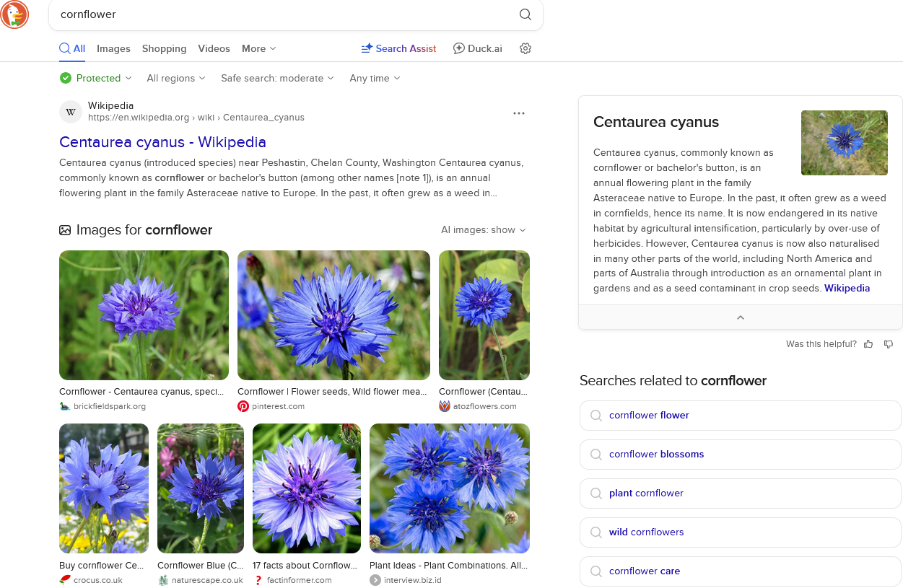Select the All search tab
The height and width of the screenshot is (588, 903).
pyautogui.click(x=72, y=48)
